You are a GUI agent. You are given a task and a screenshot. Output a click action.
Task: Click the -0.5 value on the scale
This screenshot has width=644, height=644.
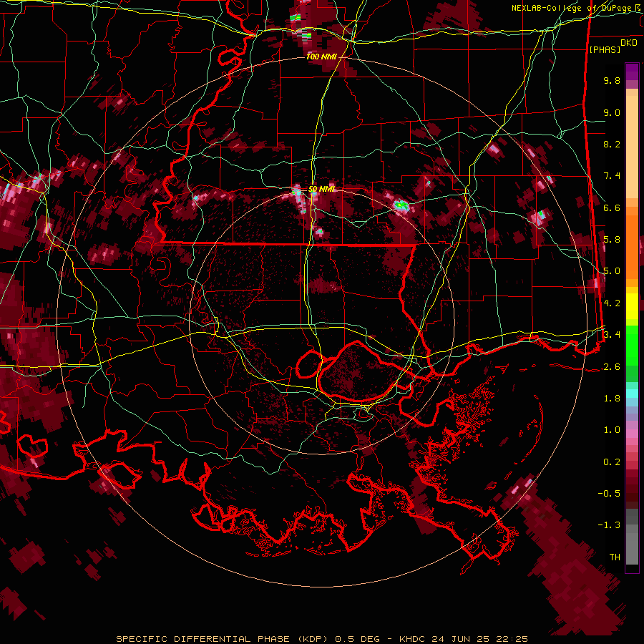(x=609, y=494)
